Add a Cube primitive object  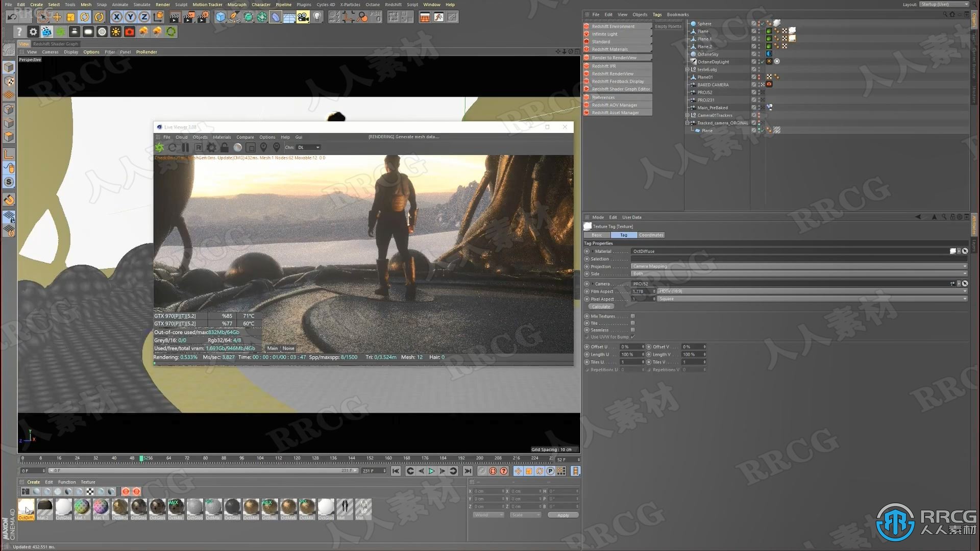point(220,17)
